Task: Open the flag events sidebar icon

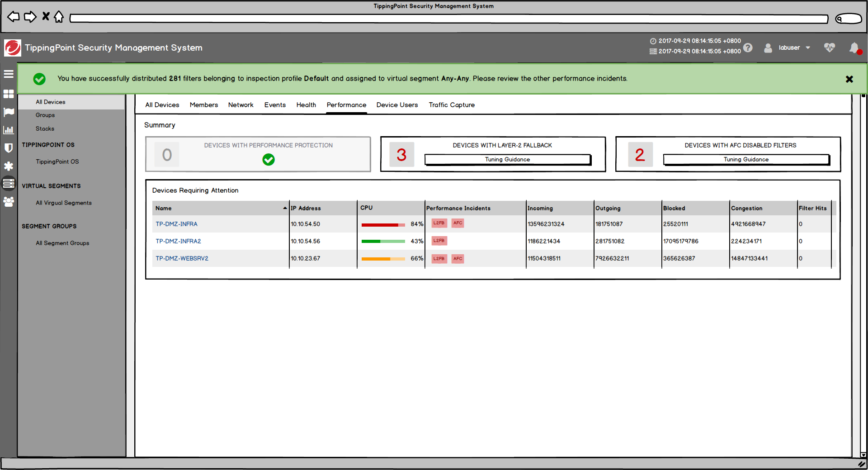Action: coord(9,112)
